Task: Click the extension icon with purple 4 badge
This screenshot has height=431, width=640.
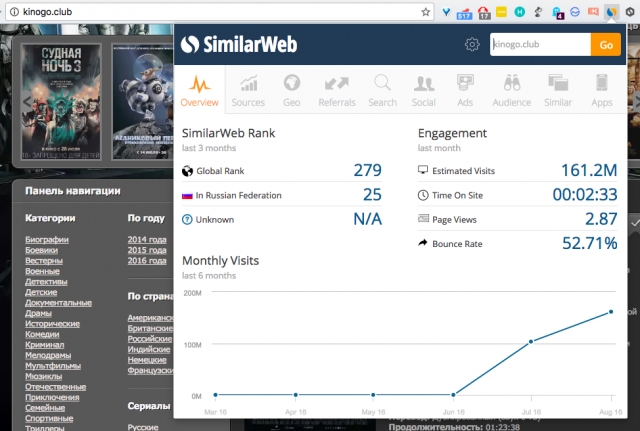Action: click(x=557, y=13)
